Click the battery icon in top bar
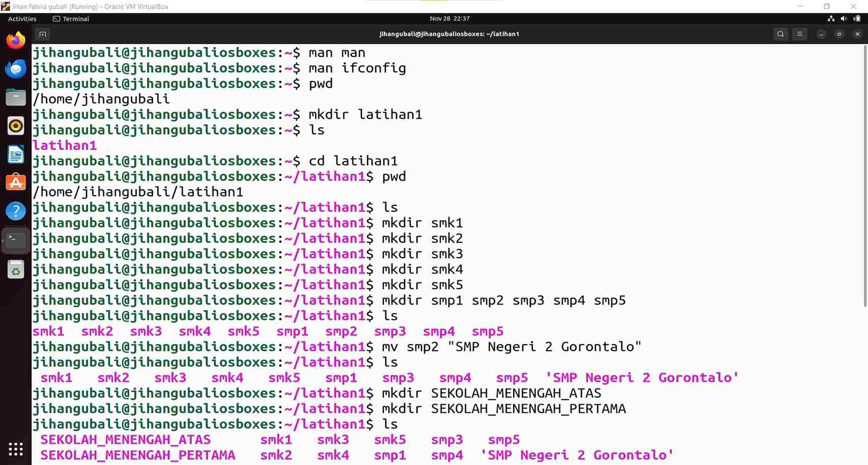 (857, 19)
